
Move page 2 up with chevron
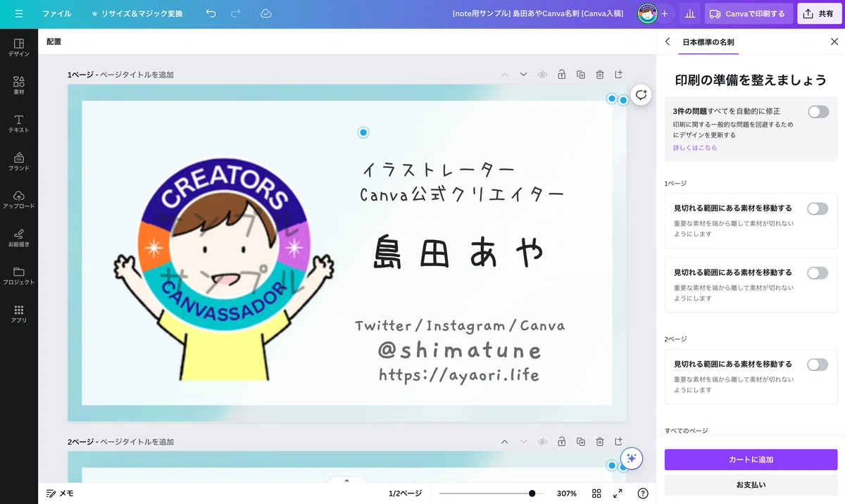coord(504,442)
